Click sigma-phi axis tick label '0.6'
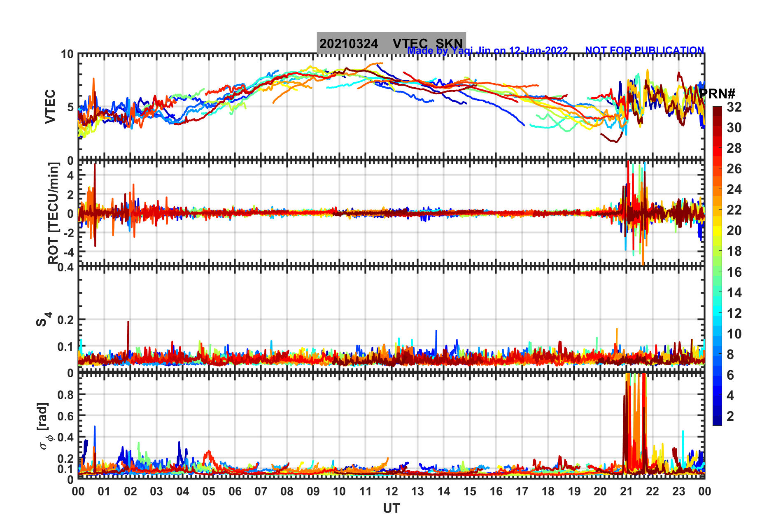Screen dimensions: 783x532 coord(65,416)
